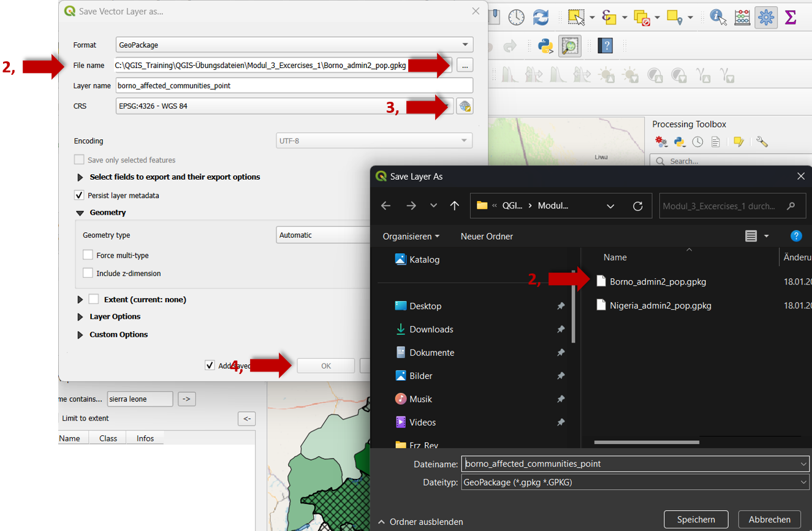Toggle Persist layer metadata checkbox
This screenshot has width=812, height=531.
(x=79, y=196)
